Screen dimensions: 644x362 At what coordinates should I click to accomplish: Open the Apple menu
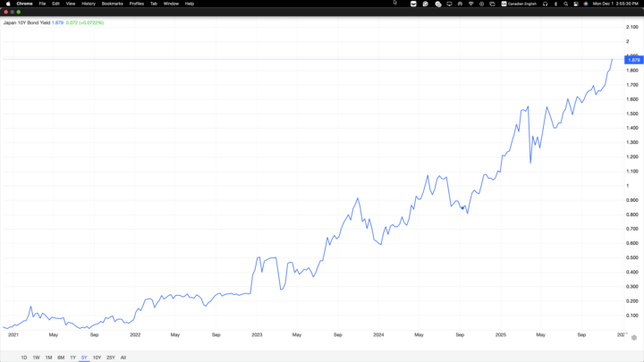click(8, 4)
